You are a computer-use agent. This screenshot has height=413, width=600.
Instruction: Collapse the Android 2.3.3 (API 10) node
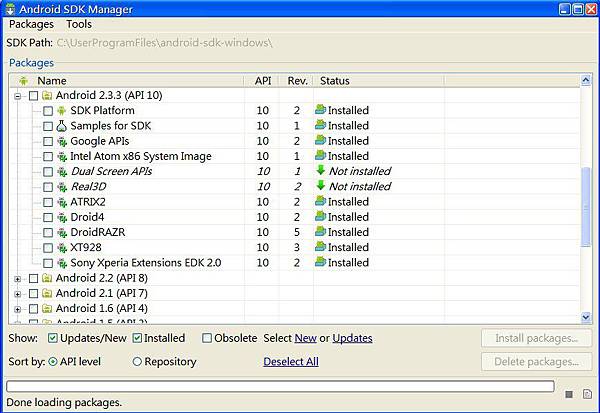[x=18, y=96]
